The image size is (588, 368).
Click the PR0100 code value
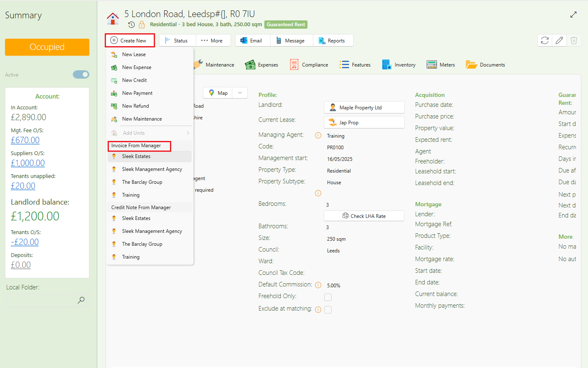pyautogui.click(x=335, y=148)
